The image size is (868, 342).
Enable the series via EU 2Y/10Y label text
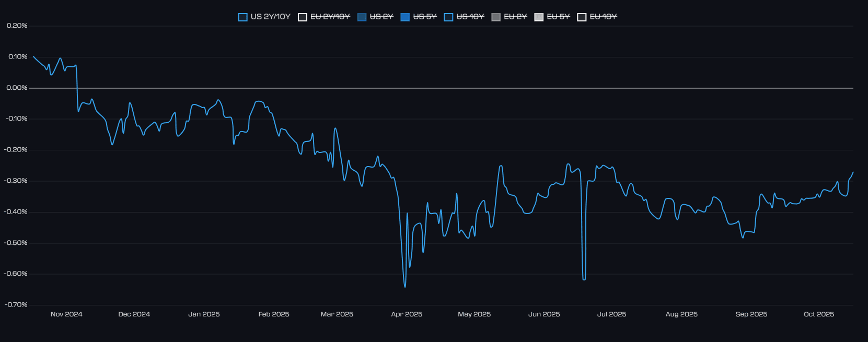point(330,17)
